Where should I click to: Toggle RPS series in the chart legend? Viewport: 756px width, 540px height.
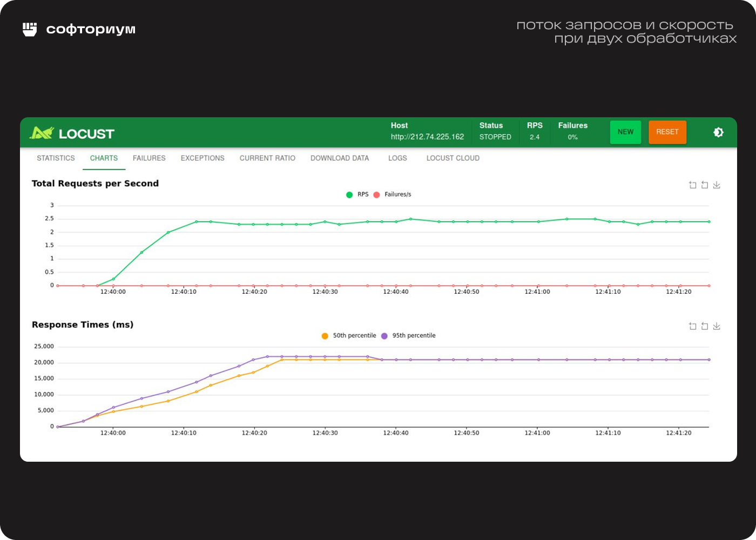click(x=357, y=194)
